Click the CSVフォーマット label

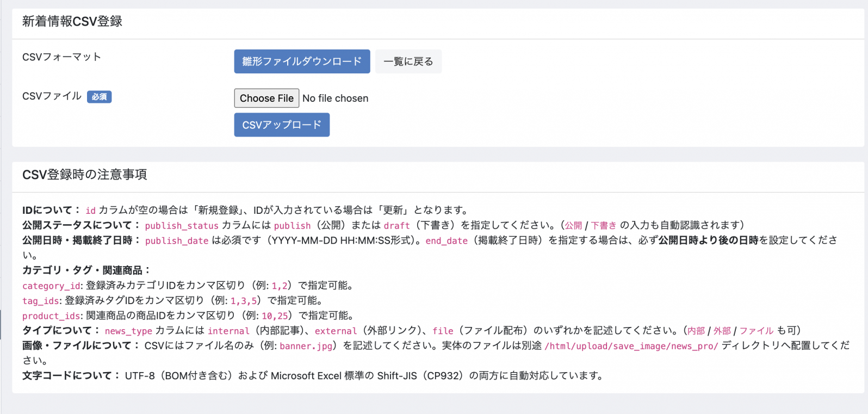[x=61, y=57]
